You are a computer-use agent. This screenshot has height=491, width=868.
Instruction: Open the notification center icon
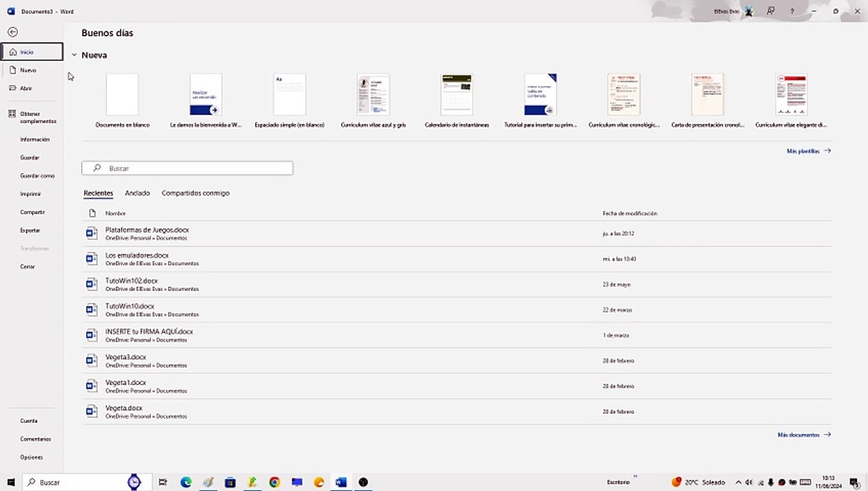pos(854,482)
